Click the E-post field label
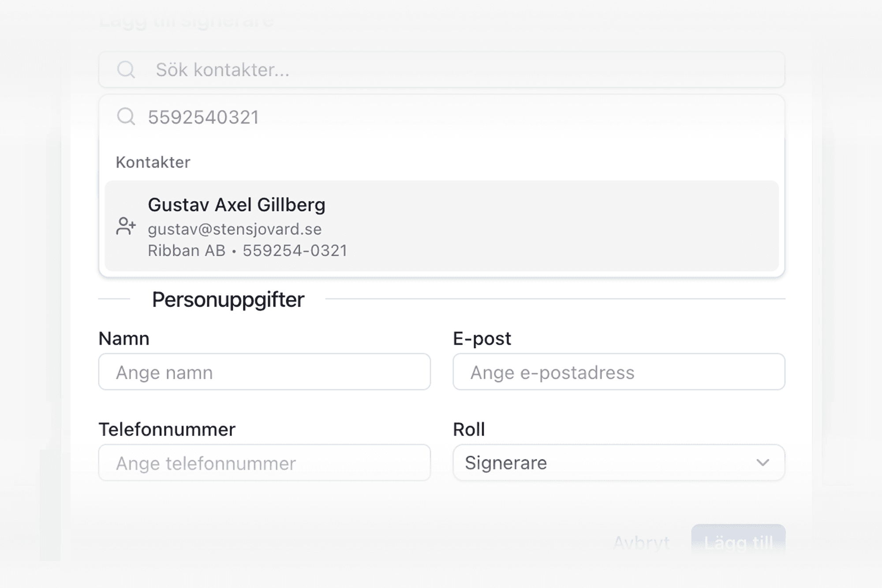 point(482,339)
